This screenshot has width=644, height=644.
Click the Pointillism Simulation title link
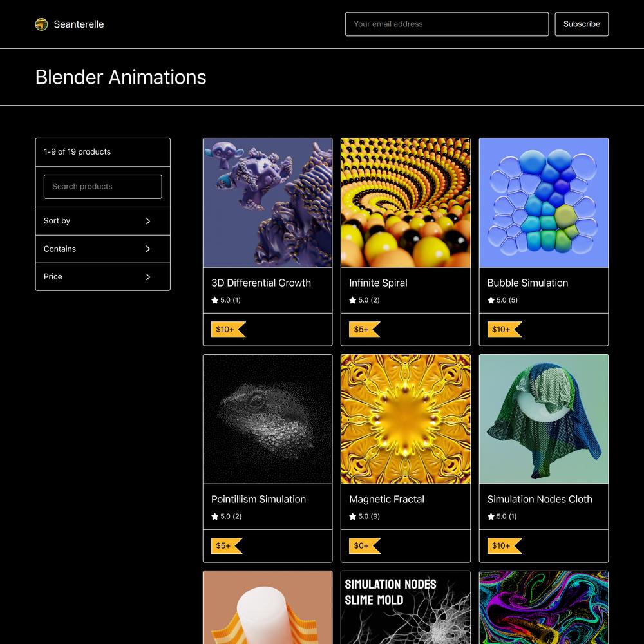click(x=258, y=500)
